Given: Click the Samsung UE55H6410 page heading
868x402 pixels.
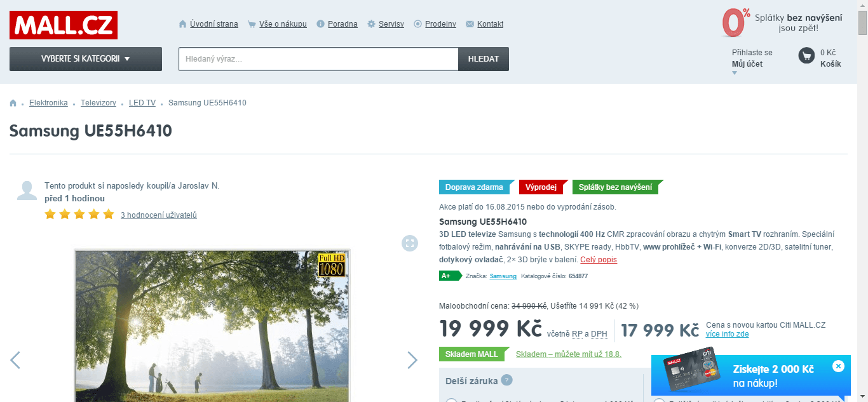Looking at the screenshot, I should (91, 131).
